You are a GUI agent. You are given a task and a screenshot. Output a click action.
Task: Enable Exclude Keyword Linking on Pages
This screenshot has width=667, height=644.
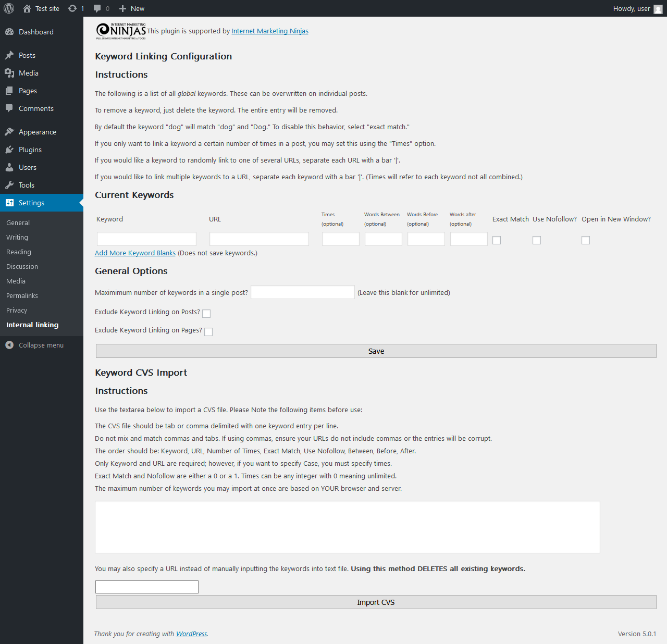click(208, 332)
